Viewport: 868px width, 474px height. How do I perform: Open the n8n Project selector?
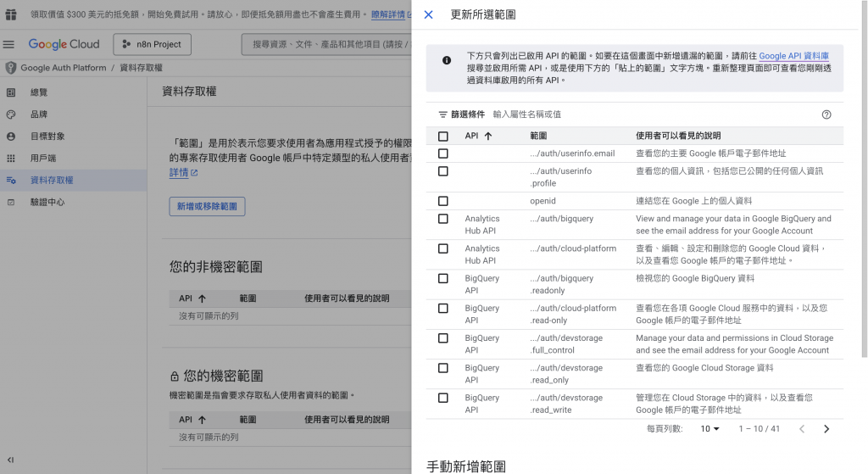[153, 44]
